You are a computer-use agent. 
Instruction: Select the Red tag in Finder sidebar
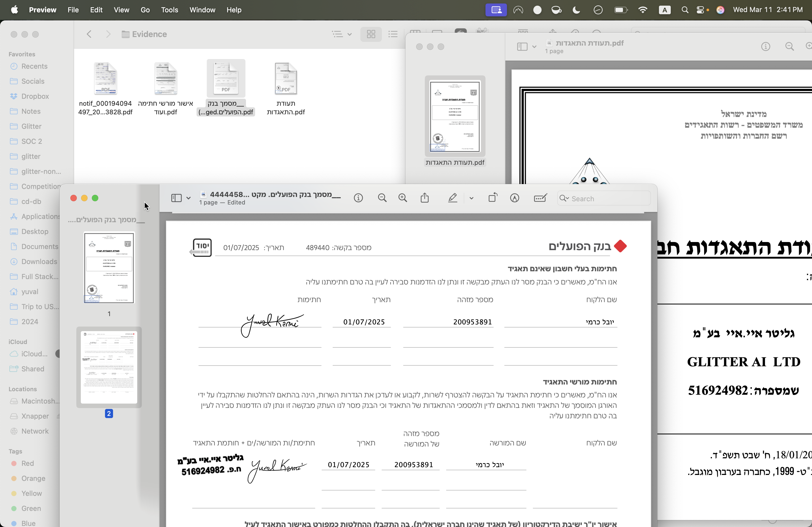27,463
